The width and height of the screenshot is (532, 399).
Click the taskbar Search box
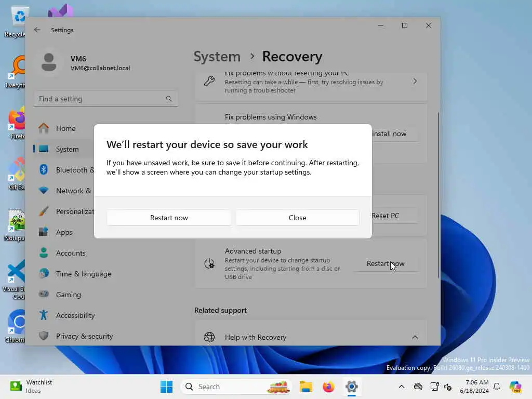pyautogui.click(x=237, y=387)
